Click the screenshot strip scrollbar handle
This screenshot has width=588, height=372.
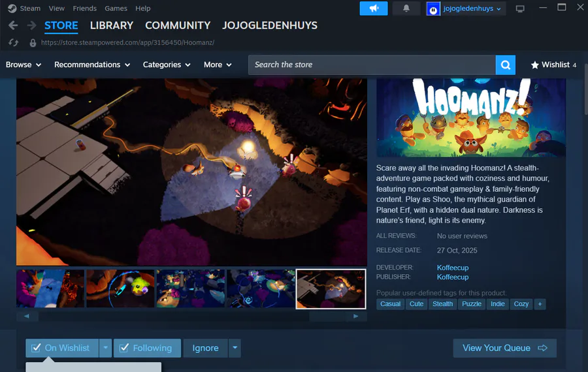coord(327,316)
